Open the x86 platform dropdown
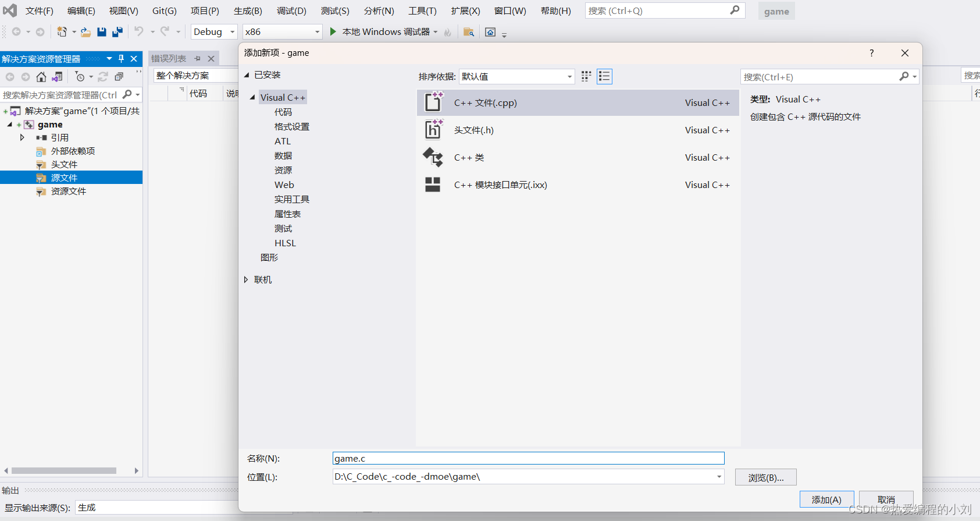 283,31
